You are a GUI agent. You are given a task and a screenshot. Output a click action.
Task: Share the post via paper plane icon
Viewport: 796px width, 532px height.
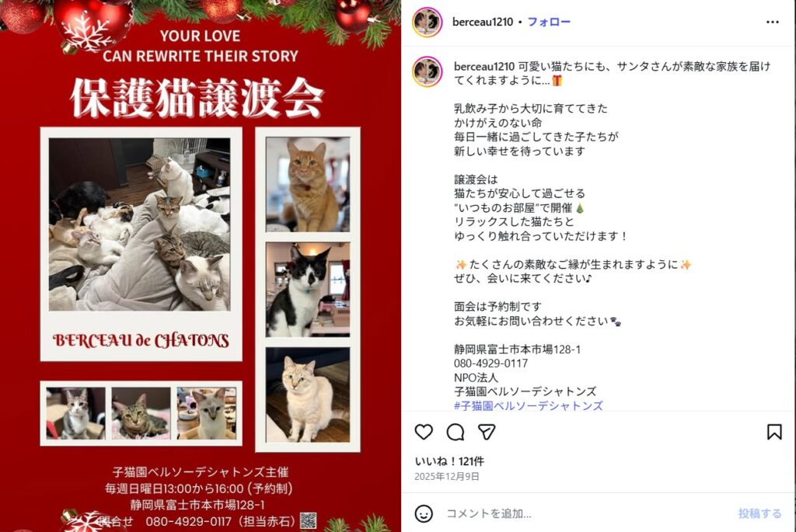(487, 432)
